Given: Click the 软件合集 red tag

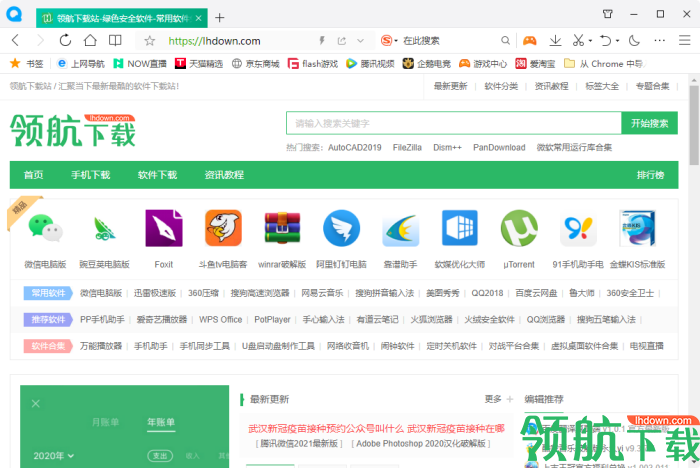Looking at the screenshot, I should coord(48,346).
